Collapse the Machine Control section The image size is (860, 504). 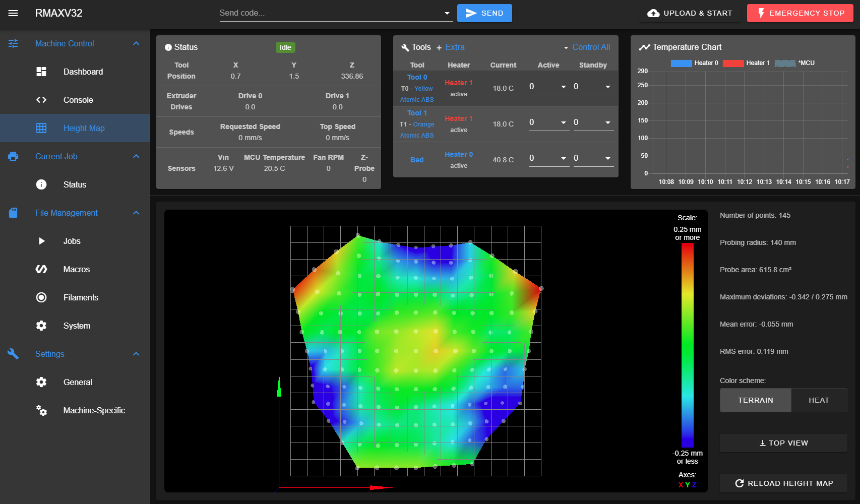point(136,43)
